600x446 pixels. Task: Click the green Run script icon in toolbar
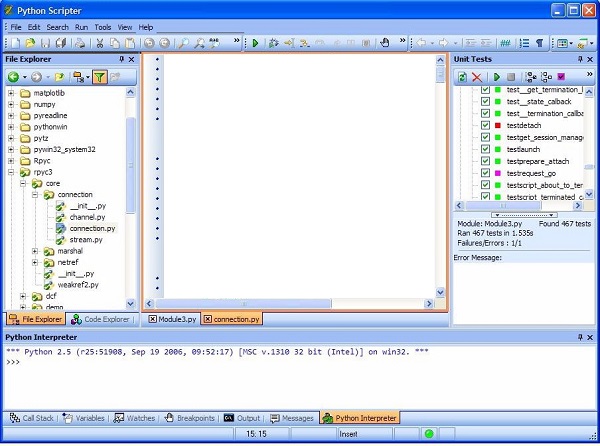(x=255, y=43)
